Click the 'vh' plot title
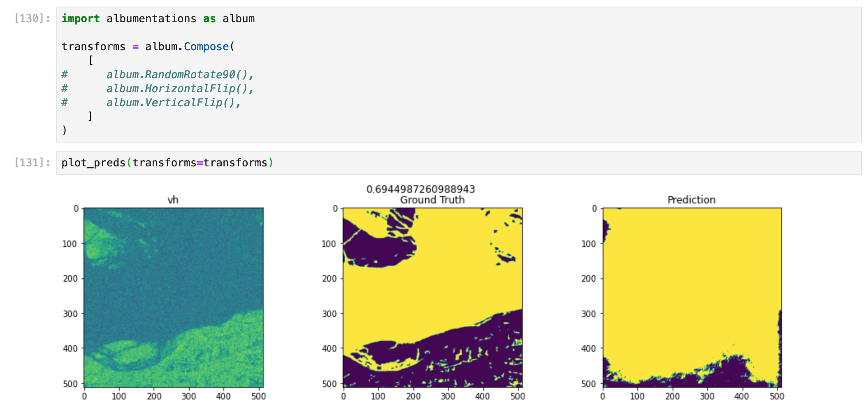The width and height of the screenshot is (868, 411). click(x=173, y=200)
